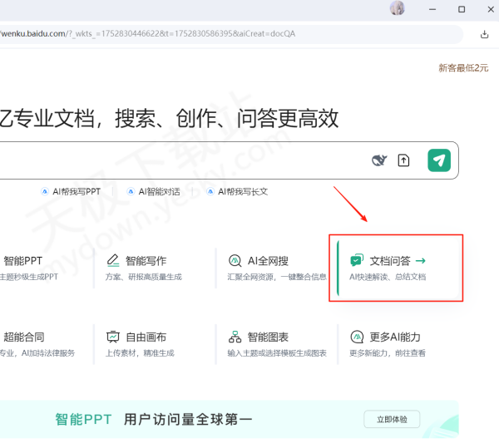Click the icon beside AI智能对话
The image size is (499, 448).
pos(131,191)
